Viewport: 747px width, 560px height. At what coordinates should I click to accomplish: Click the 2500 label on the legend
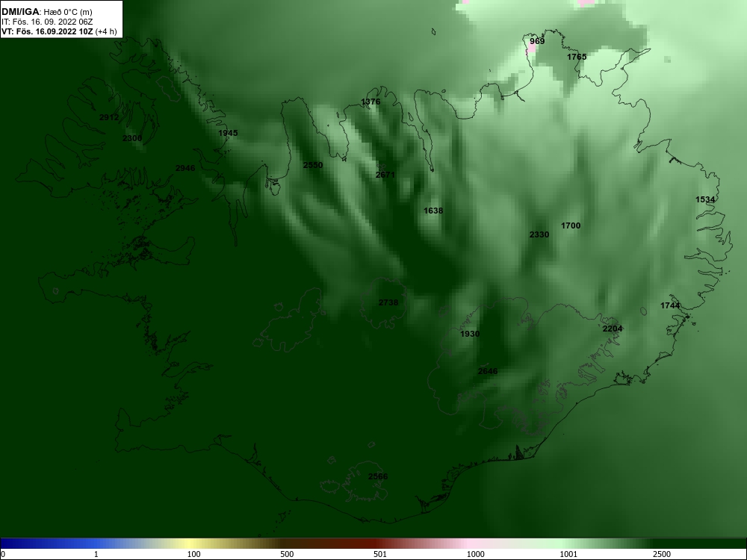click(662, 554)
